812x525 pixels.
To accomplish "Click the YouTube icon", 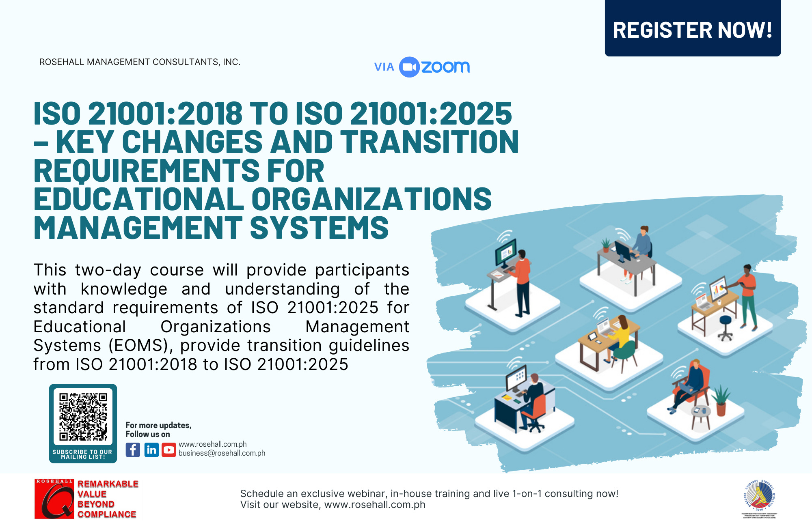I will click(169, 450).
